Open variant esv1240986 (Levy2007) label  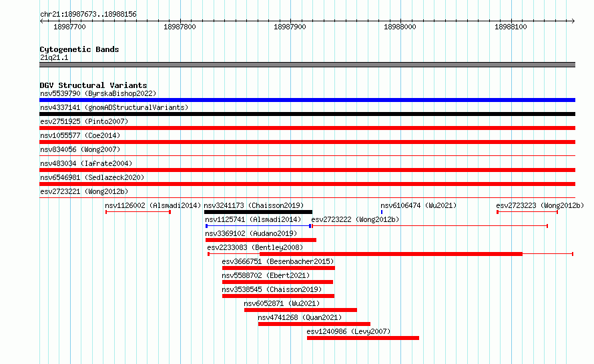348,331
